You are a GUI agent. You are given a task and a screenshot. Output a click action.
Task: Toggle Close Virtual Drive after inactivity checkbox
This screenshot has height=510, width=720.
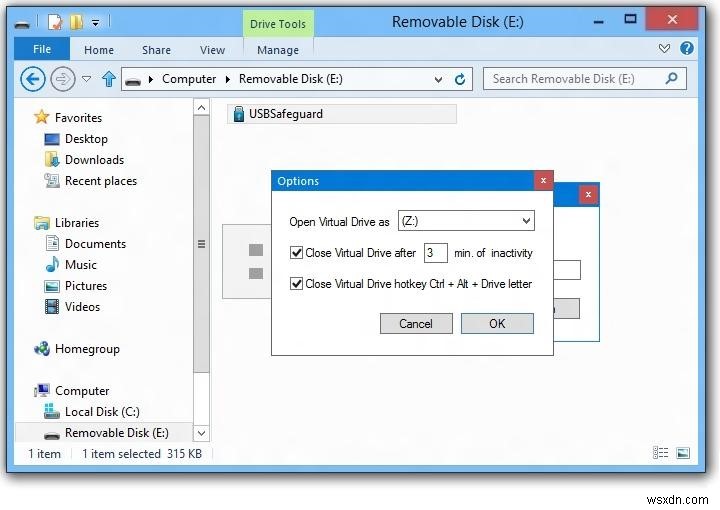click(297, 252)
